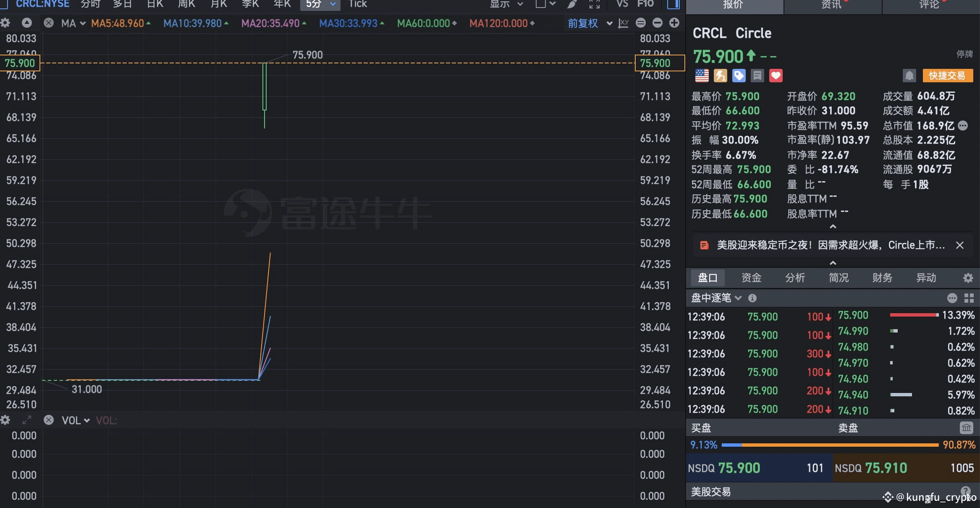This screenshot has width=980, height=508.
Task: Switch to 年K yearly candlestick chart
Action: point(282,4)
